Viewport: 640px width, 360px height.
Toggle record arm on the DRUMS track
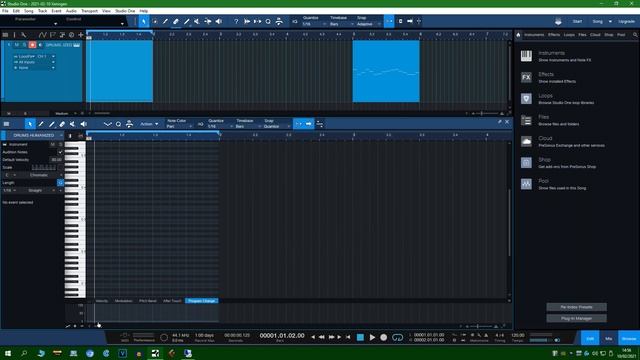click(32, 44)
